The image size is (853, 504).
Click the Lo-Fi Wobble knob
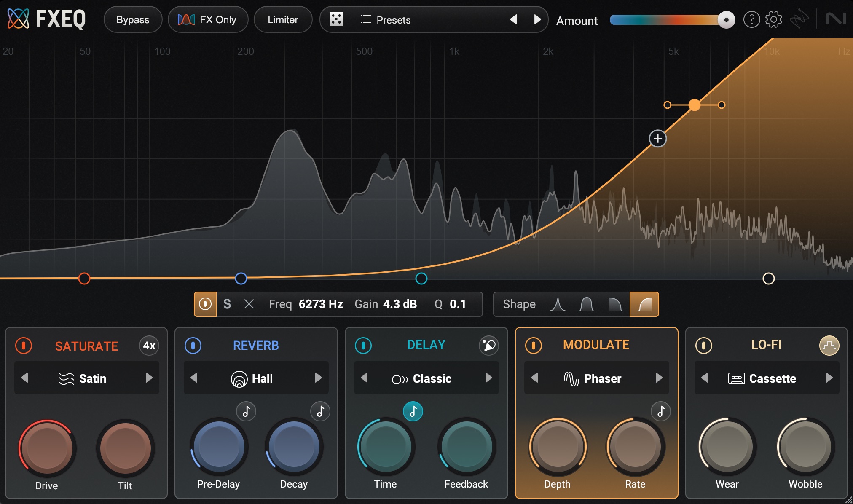805,447
